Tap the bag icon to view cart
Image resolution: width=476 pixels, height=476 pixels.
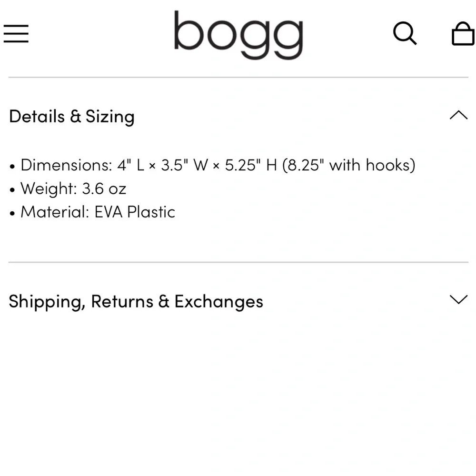(462, 34)
